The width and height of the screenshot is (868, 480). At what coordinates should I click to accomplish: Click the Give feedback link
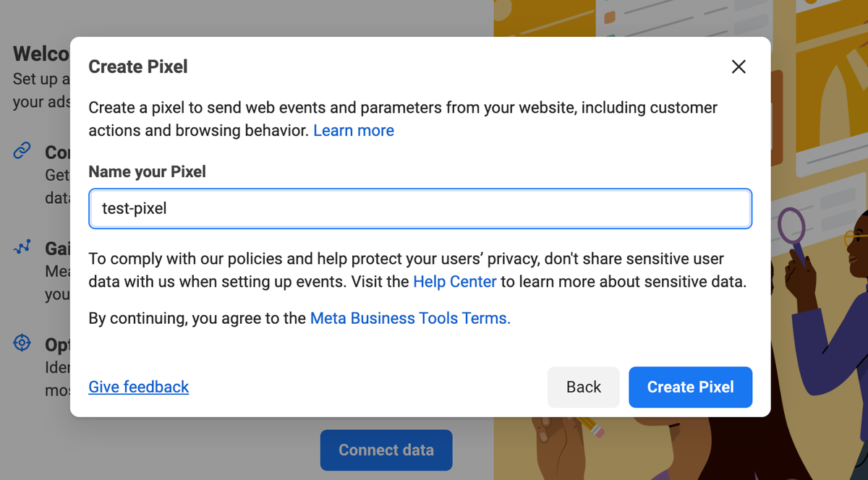click(x=138, y=387)
